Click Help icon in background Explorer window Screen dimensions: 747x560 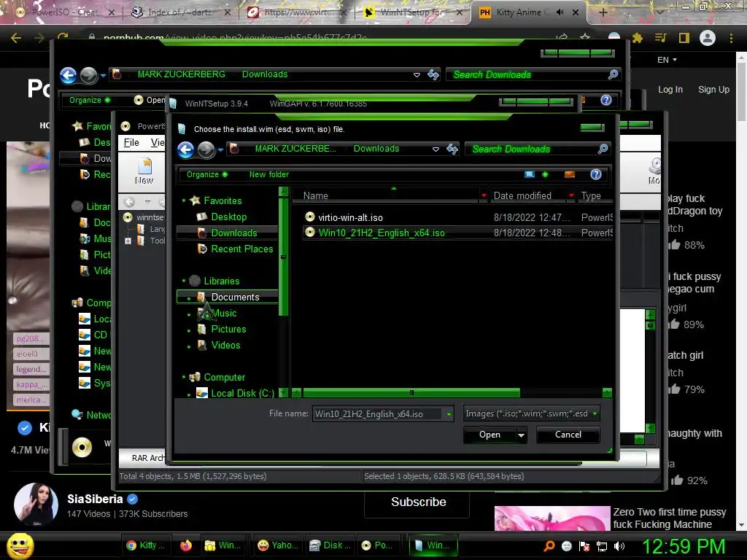coord(606,100)
